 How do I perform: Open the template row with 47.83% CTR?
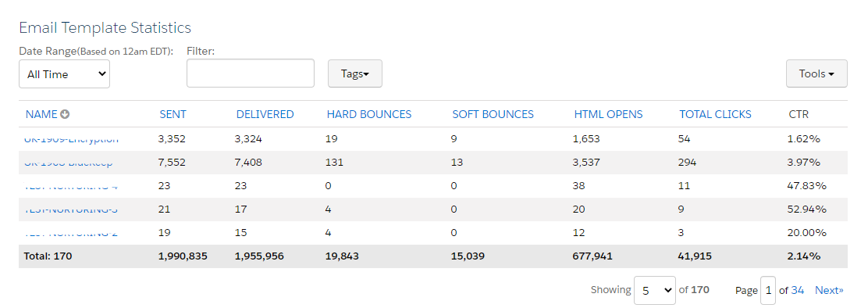click(71, 185)
